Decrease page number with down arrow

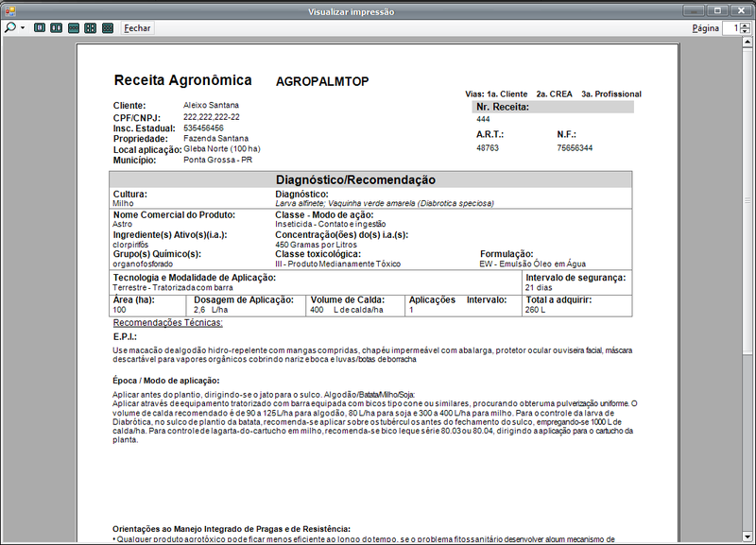[x=746, y=31]
